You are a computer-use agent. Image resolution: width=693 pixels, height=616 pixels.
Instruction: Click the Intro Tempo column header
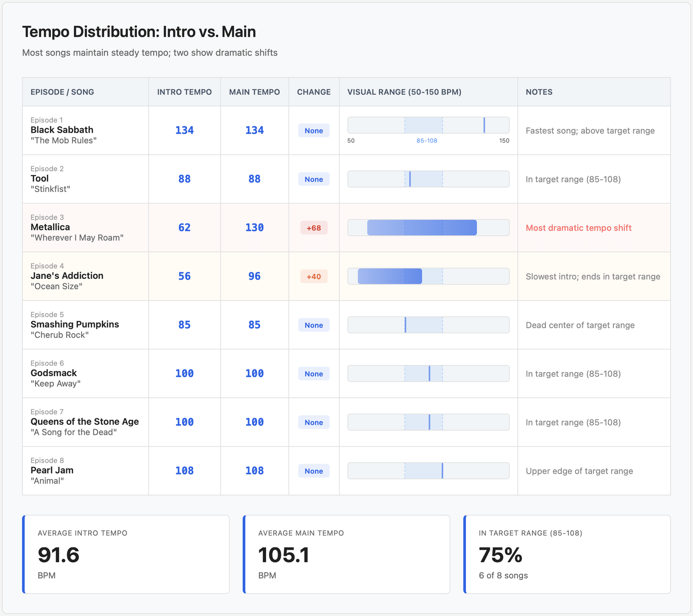(x=184, y=92)
